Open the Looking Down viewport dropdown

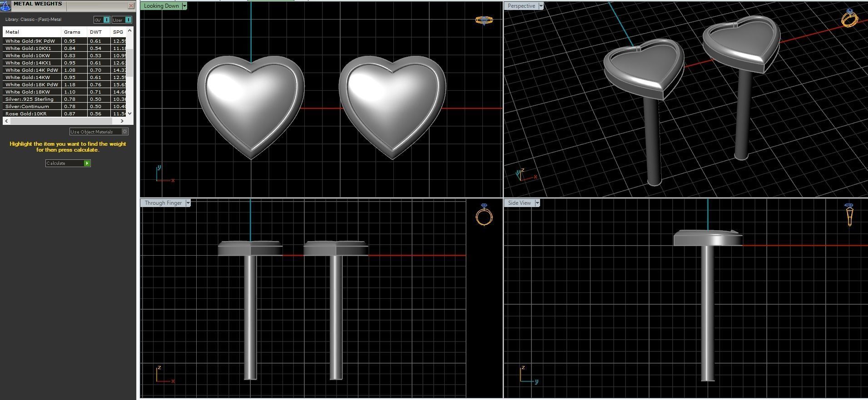184,6
